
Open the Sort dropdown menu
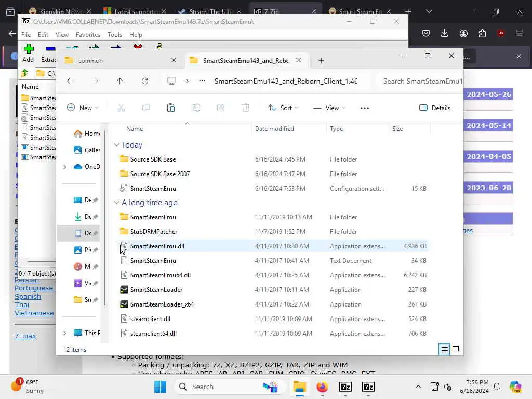283,108
